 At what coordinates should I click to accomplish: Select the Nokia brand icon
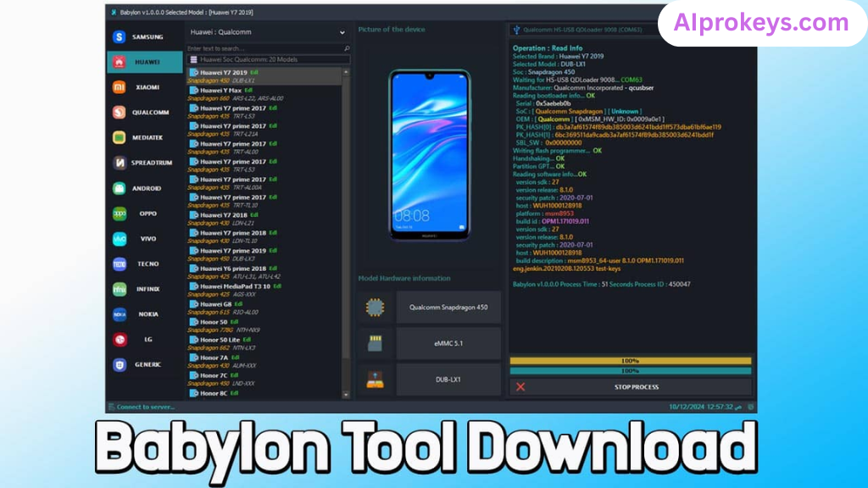point(119,314)
